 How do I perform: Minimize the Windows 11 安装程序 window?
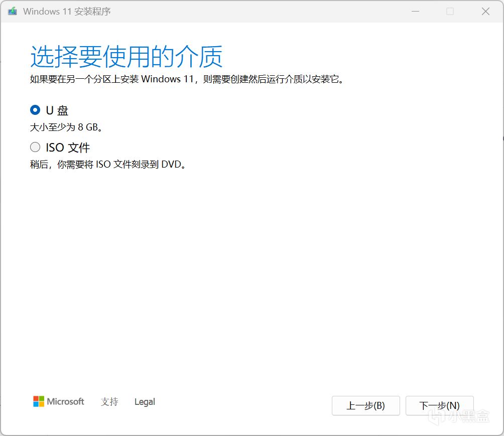pos(415,12)
